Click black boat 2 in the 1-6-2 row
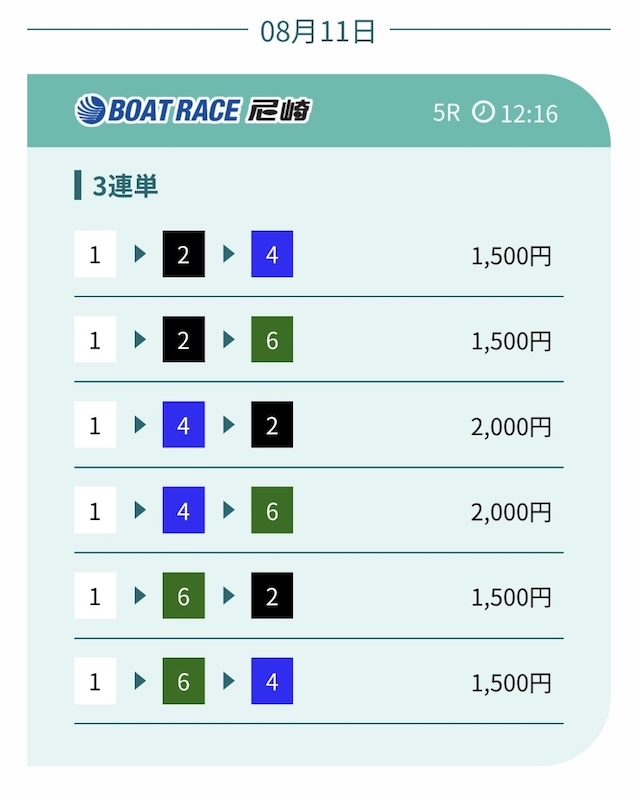The height and width of the screenshot is (801, 640). point(272,596)
